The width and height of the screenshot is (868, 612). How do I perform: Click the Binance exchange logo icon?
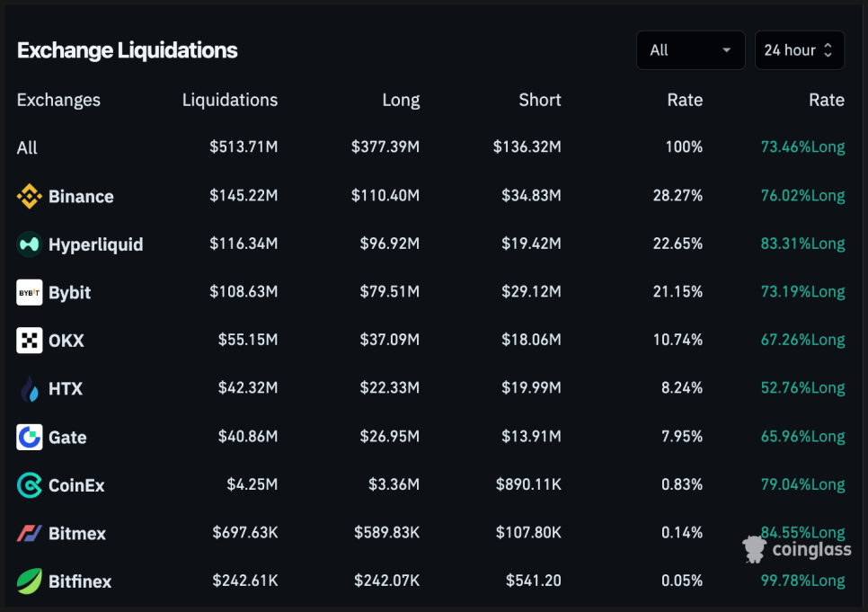coord(30,196)
